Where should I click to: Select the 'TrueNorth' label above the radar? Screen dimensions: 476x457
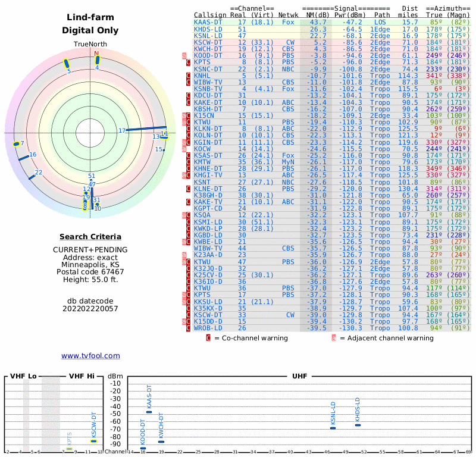[x=90, y=45]
